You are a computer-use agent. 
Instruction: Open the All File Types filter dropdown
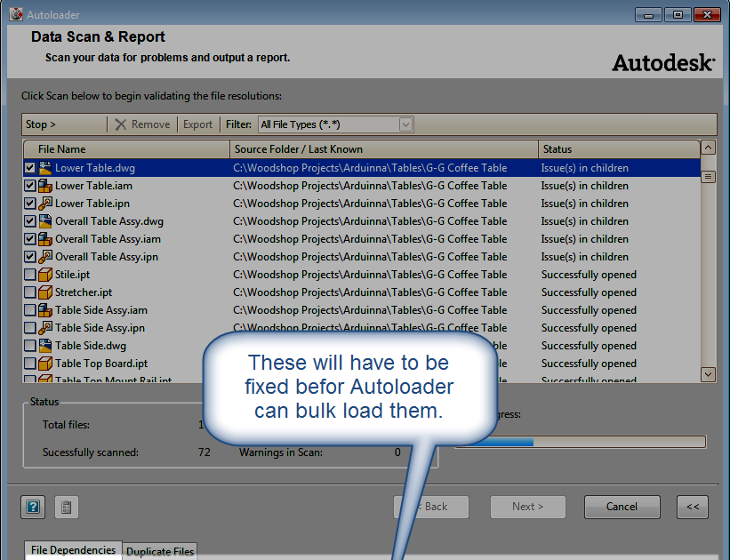coord(405,124)
